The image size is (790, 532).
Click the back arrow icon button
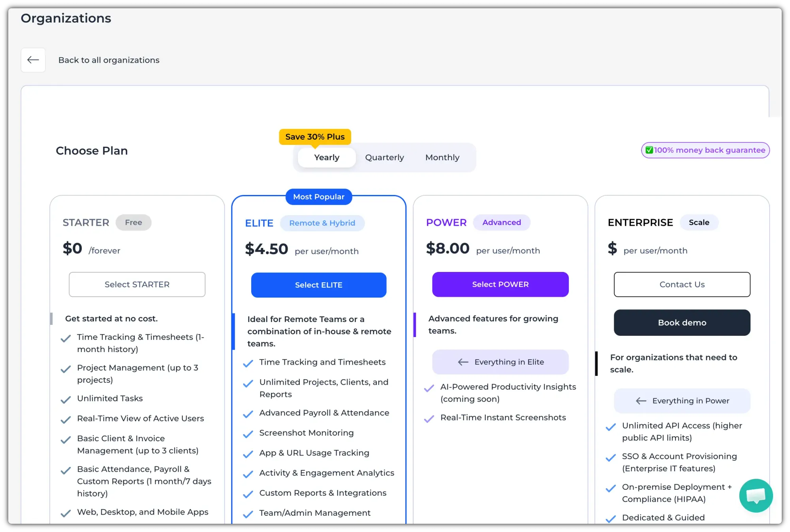tap(33, 60)
